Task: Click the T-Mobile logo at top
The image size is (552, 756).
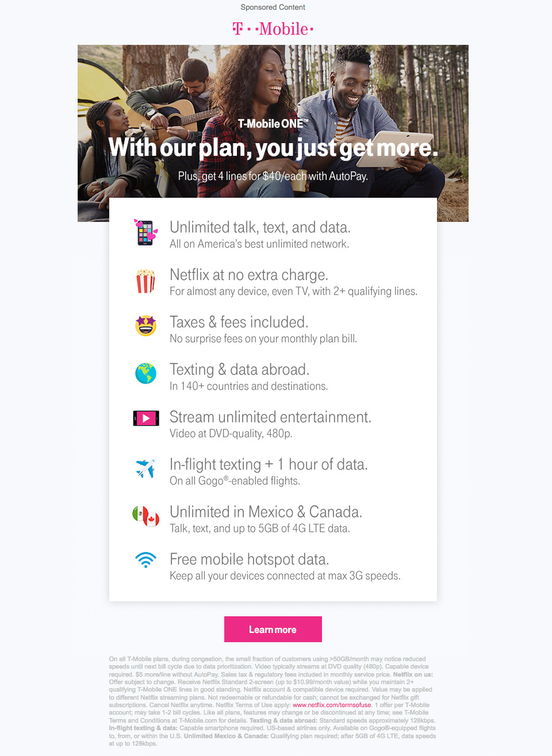Action: [x=273, y=29]
